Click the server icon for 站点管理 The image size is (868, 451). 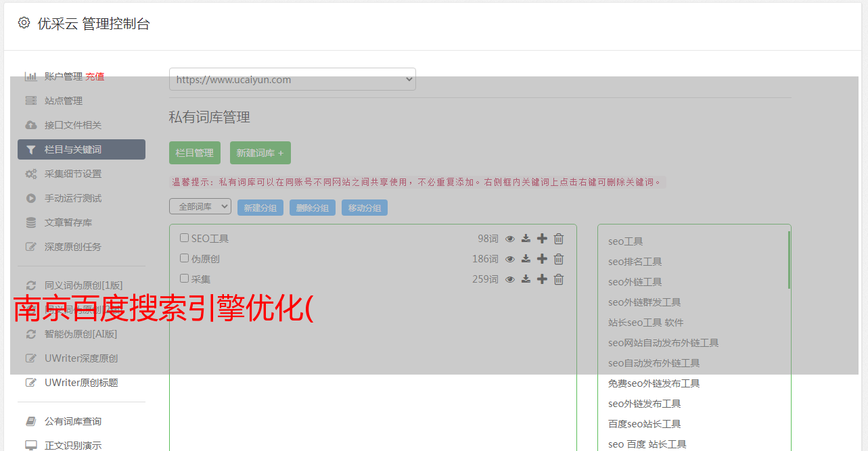[31, 101]
